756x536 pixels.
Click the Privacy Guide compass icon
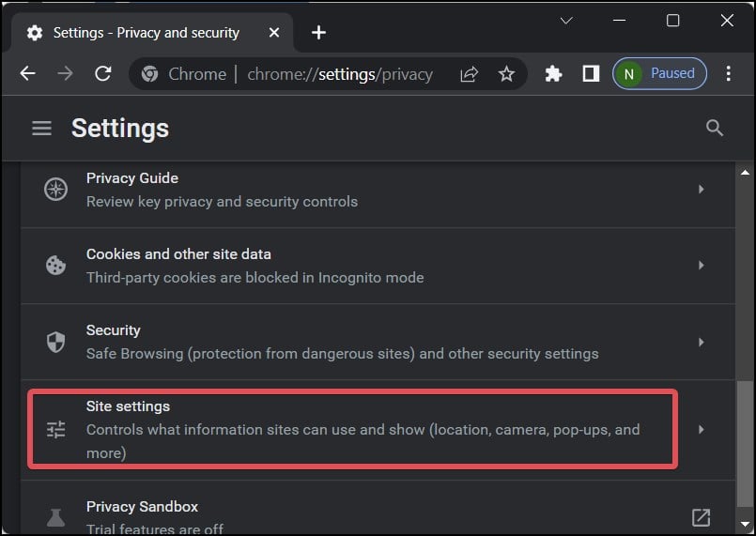[56, 189]
